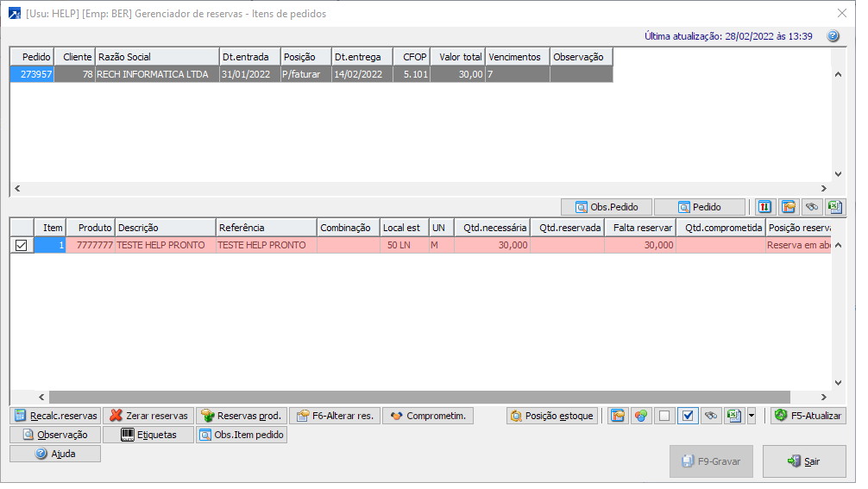
Task: Select RECH INFORMATICA LTDA cell
Action: pos(157,74)
